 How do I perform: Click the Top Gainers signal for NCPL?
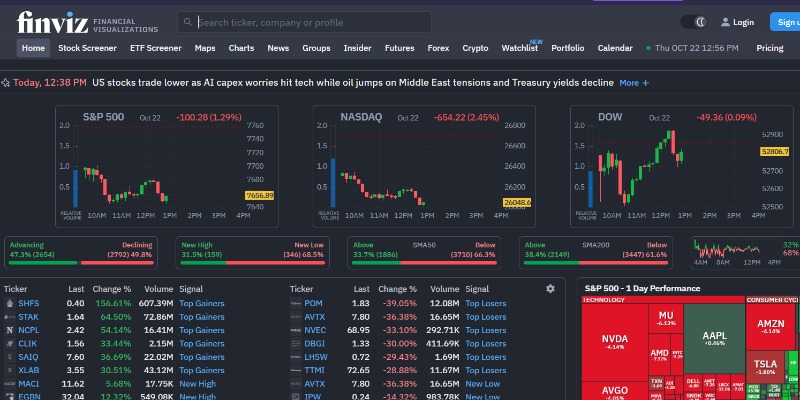coord(202,330)
